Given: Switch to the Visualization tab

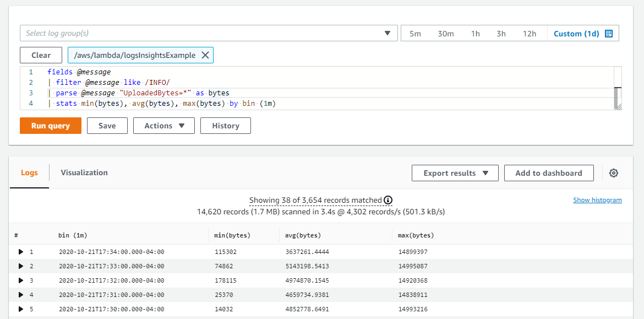Looking at the screenshot, I should pyautogui.click(x=84, y=172).
